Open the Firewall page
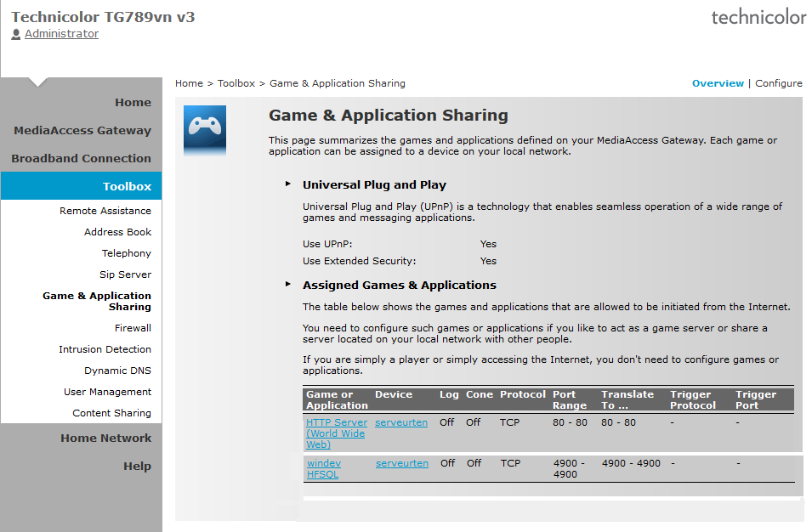The width and height of the screenshot is (812, 532). [x=133, y=327]
